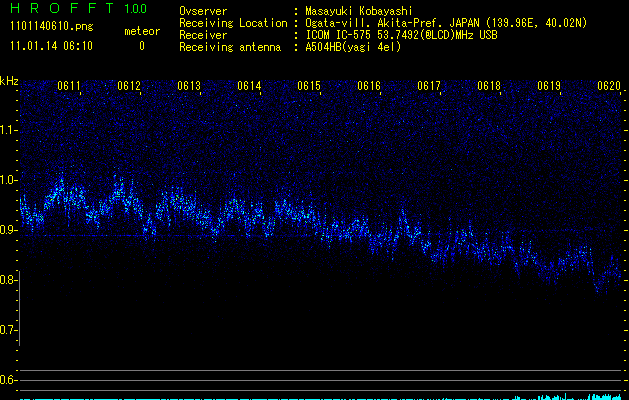Select the 0620 time marker
629x400 pixels.
(x=609, y=87)
